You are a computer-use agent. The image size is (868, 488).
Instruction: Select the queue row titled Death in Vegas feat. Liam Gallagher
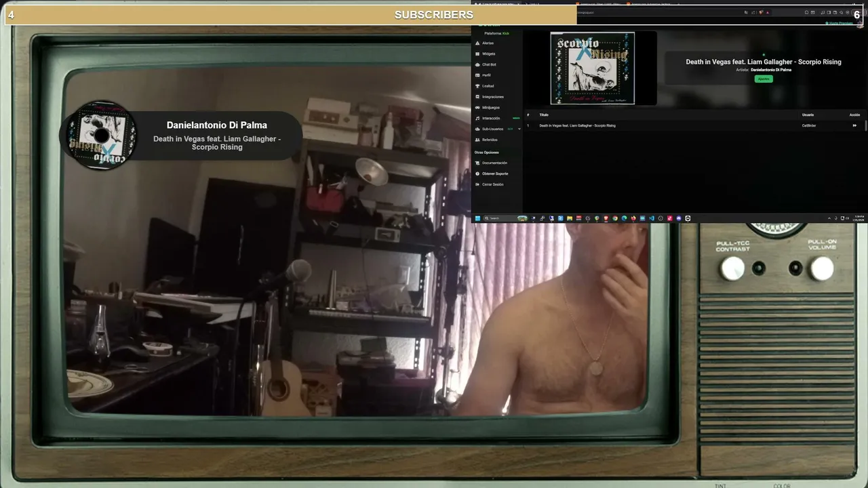pos(694,125)
